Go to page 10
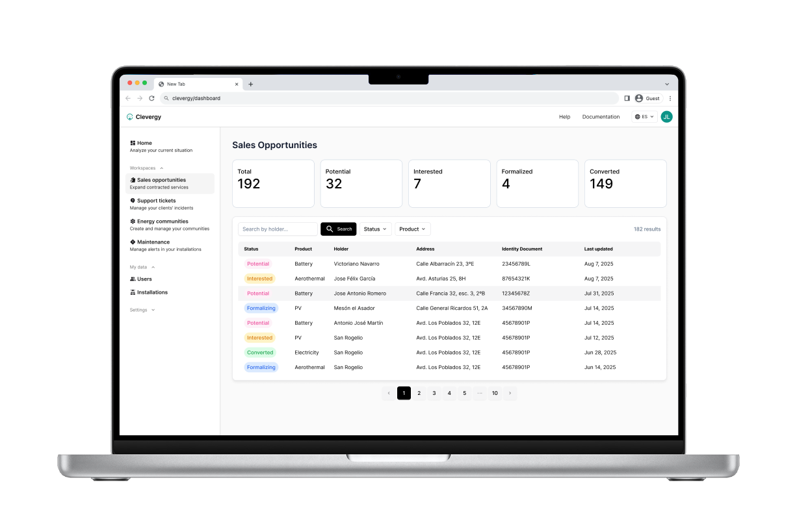 click(495, 393)
